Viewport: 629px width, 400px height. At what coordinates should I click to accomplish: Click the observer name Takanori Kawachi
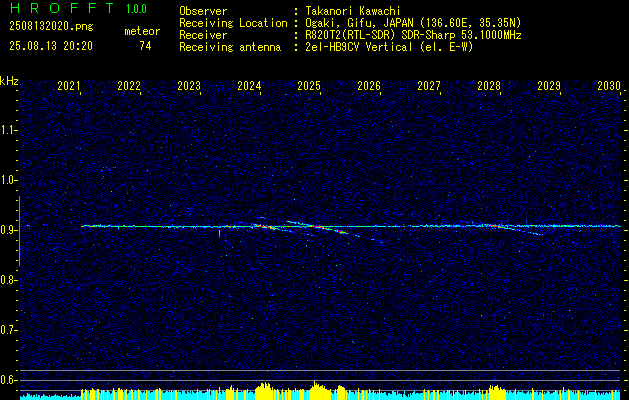click(x=353, y=12)
